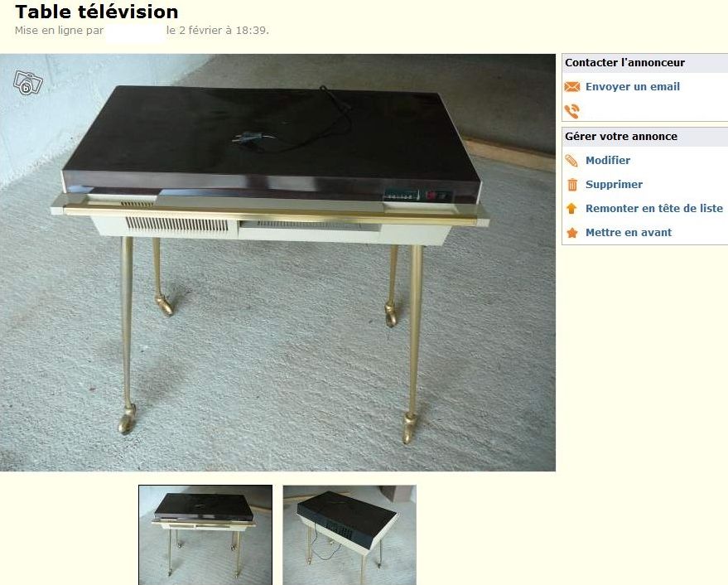Open the Envoyer un email link
Screen dimensions: 728x585
tap(633, 87)
